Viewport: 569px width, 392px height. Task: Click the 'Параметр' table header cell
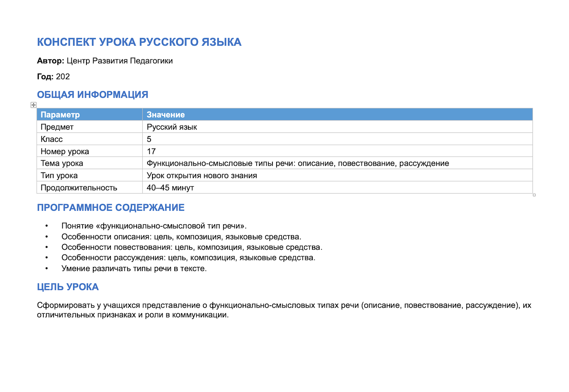click(x=89, y=115)
